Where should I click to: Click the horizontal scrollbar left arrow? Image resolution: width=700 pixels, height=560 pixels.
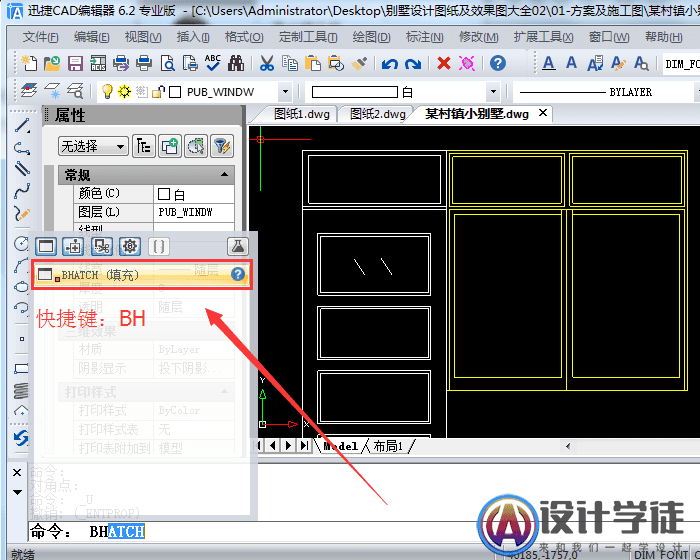(x=568, y=446)
